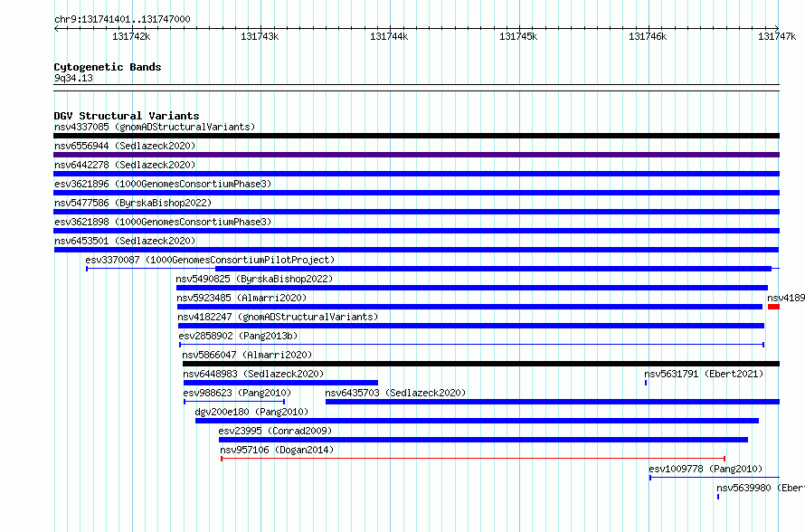Open the nsv6556944 (Sedlazeck2020) label

(125, 146)
